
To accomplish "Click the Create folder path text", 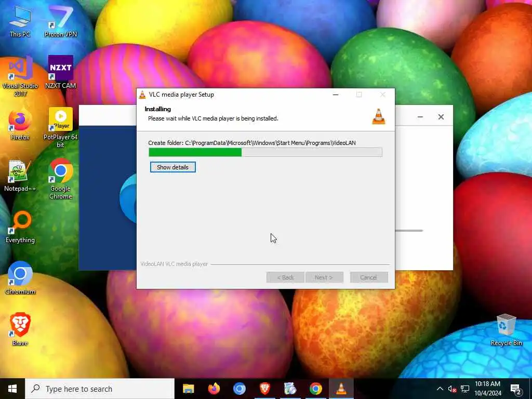I will 252,143.
